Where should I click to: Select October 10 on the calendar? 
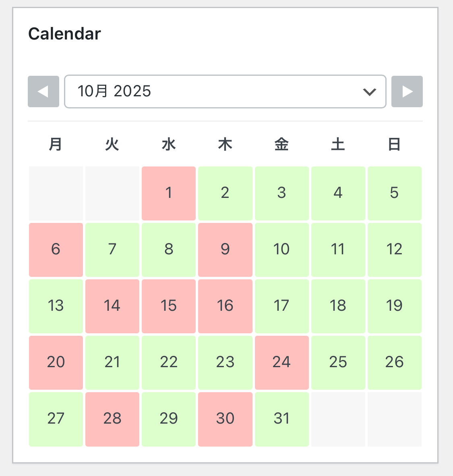pyautogui.click(x=281, y=249)
